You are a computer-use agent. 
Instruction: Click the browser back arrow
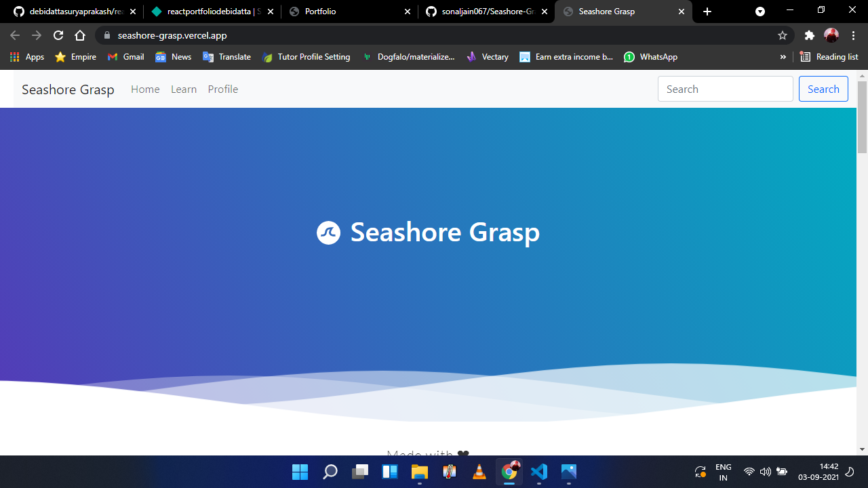15,35
